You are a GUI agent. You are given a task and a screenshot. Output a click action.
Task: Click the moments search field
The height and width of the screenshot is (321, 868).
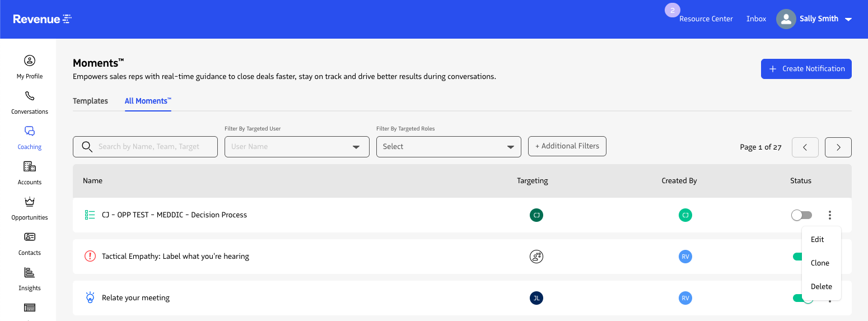[146, 147]
